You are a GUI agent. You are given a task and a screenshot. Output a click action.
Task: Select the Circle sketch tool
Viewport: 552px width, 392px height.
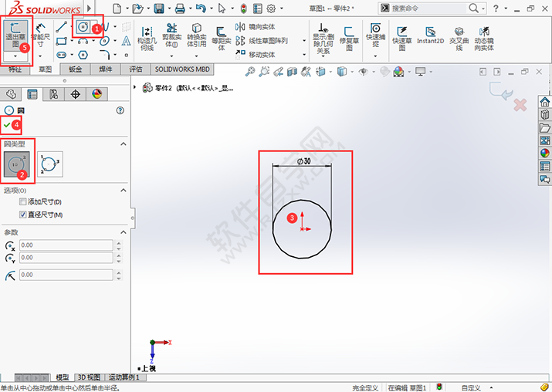(x=83, y=26)
